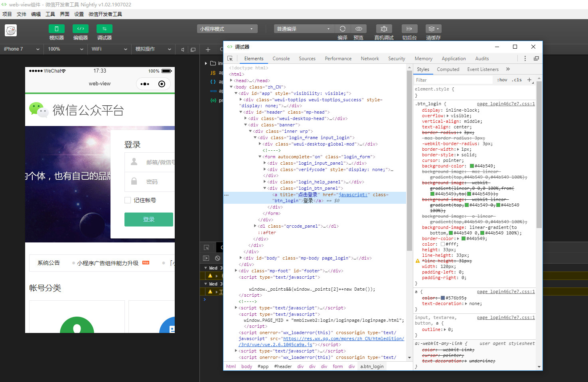
Task: Click the color #fff swatch
Action: click(443, 244)
